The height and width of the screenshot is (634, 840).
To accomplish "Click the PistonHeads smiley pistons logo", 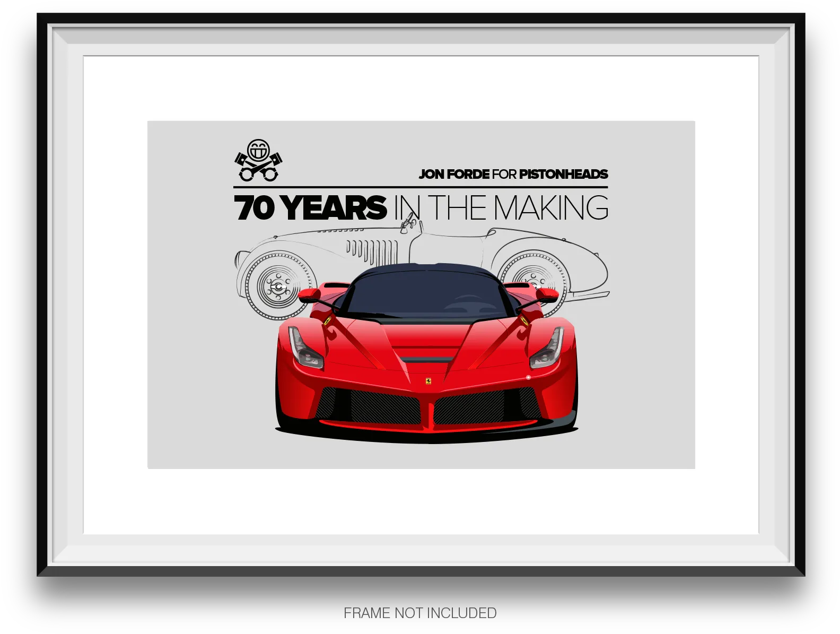I will 258,160.
